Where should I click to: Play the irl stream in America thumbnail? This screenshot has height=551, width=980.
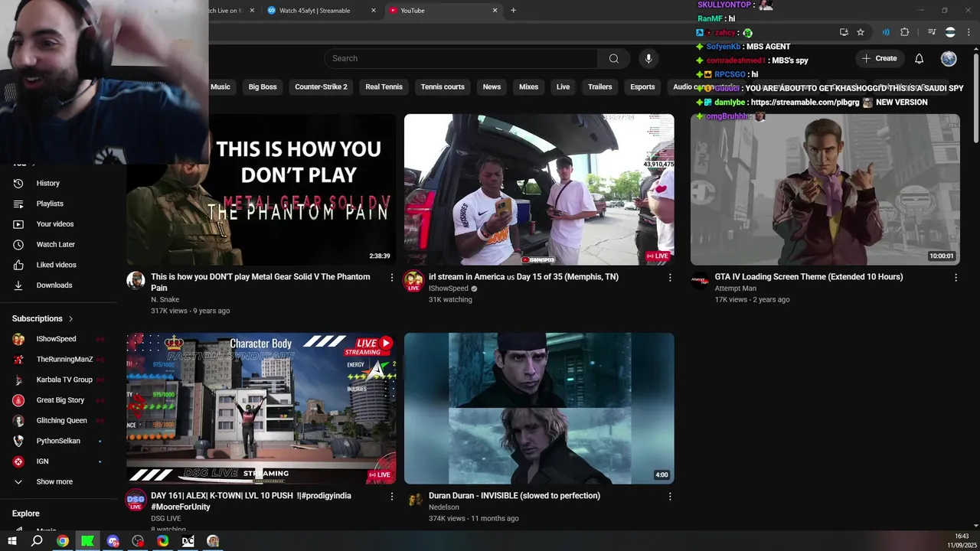539,190
